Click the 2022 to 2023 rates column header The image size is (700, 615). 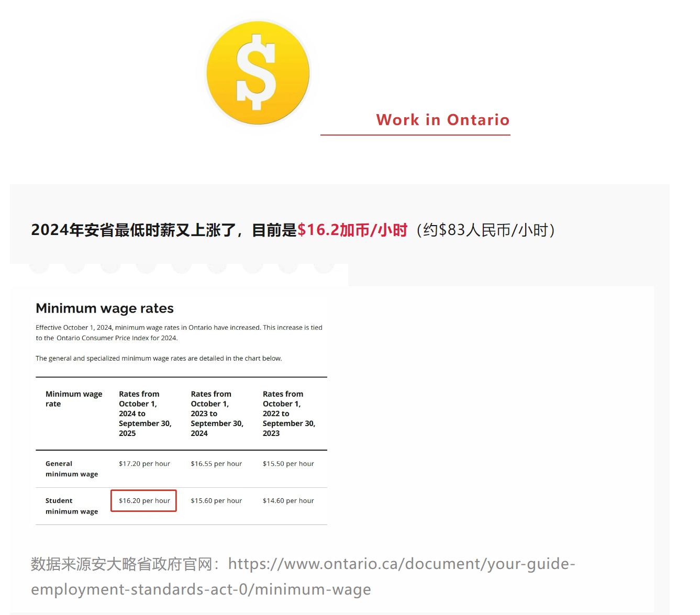pyautogui.click(x=288, y=413)
